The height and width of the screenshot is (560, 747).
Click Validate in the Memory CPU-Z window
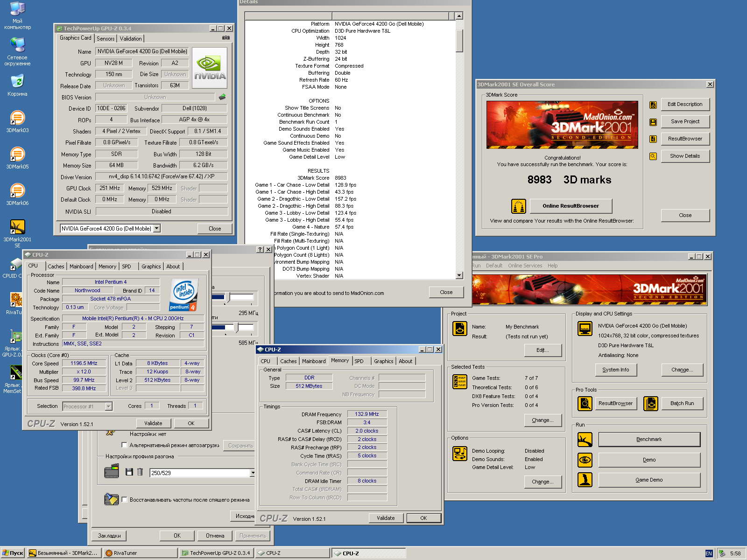(386, 518)
